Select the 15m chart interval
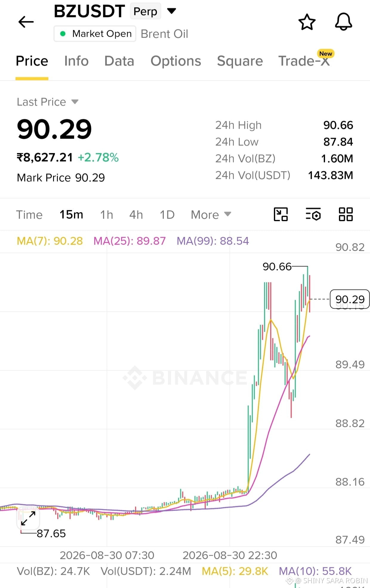Screen dimensions: 370x588 71,215
